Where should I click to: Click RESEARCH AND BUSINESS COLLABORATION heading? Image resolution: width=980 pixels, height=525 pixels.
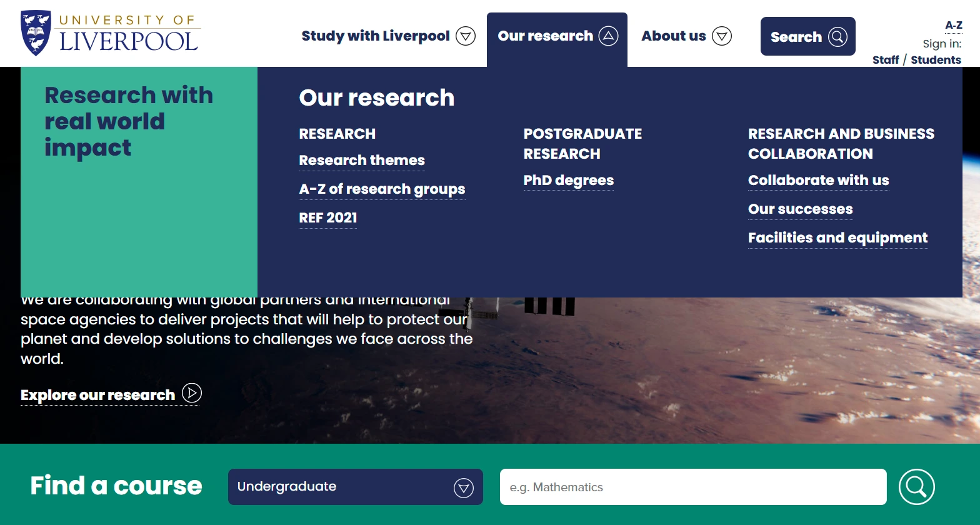click(841, 144)
